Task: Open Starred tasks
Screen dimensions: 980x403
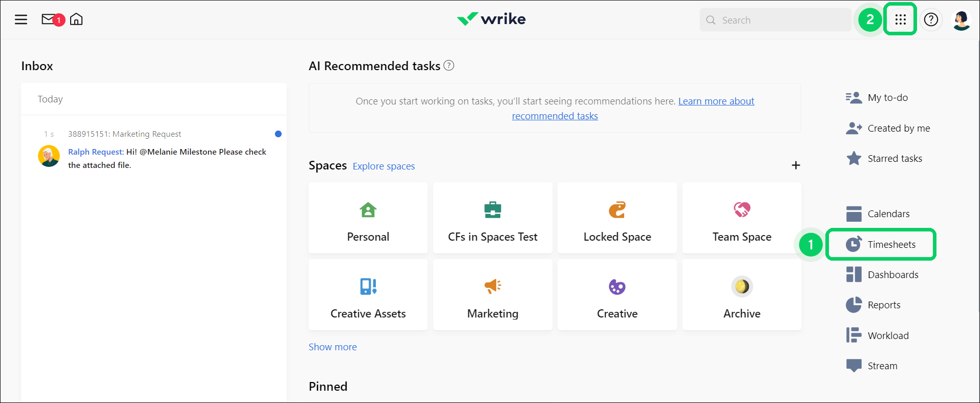Action: tap(884, 159)
